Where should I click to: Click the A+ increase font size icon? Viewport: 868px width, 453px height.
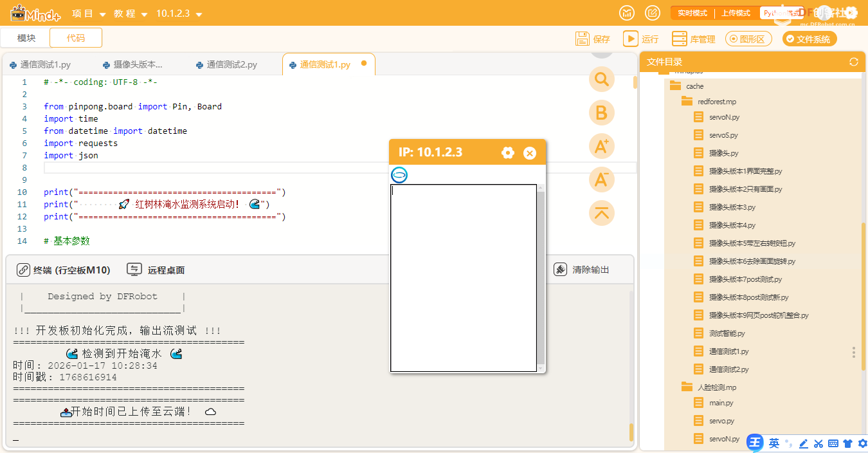pos(601,146)
